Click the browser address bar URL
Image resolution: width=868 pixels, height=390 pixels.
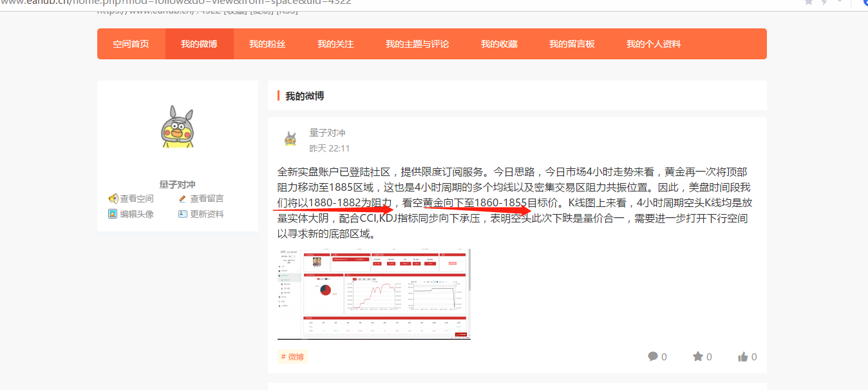click(x=176, y=2)
